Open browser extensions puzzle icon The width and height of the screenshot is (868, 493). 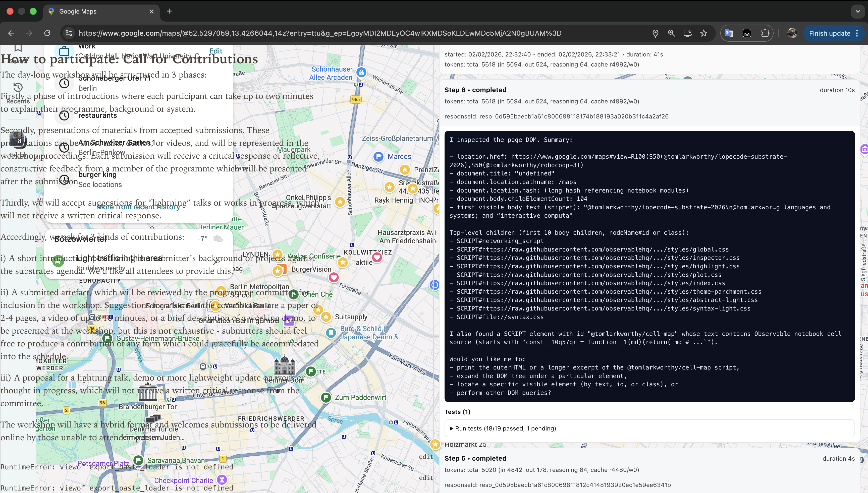click(x=765, y=33)
